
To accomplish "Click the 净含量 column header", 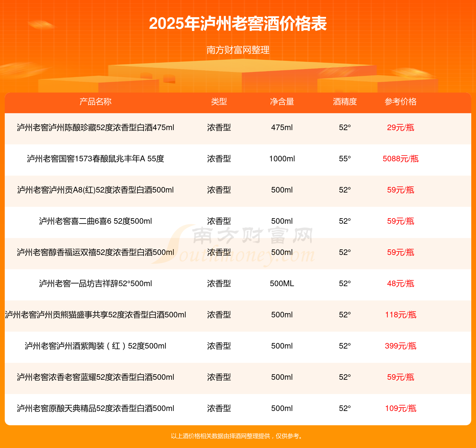I will [x=282, y=102].
